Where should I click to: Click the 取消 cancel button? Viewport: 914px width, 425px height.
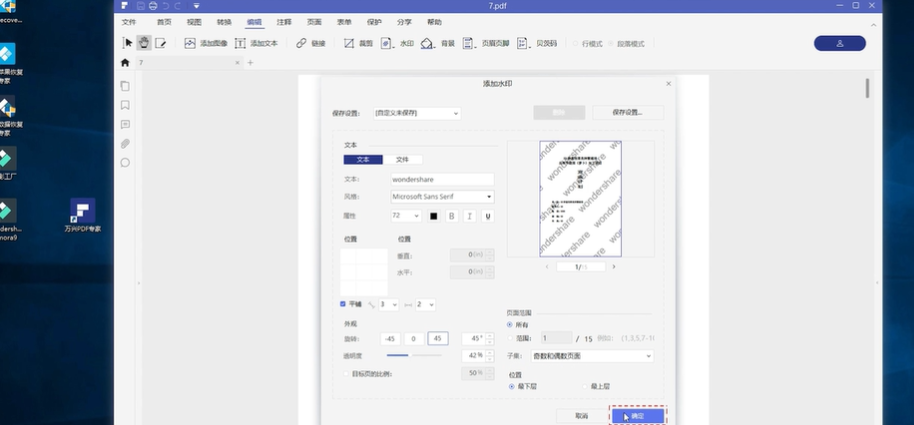pyautogui.click(x=582, y=416)
